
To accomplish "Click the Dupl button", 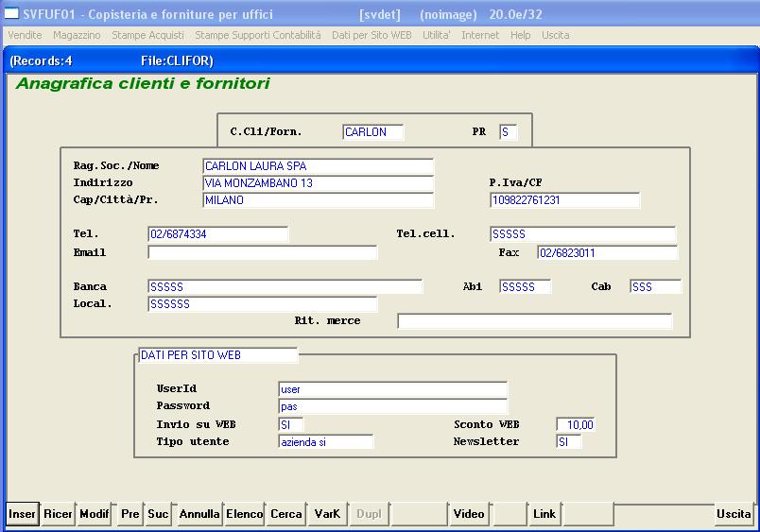I will pyautogui.click(x=369, y=514).
